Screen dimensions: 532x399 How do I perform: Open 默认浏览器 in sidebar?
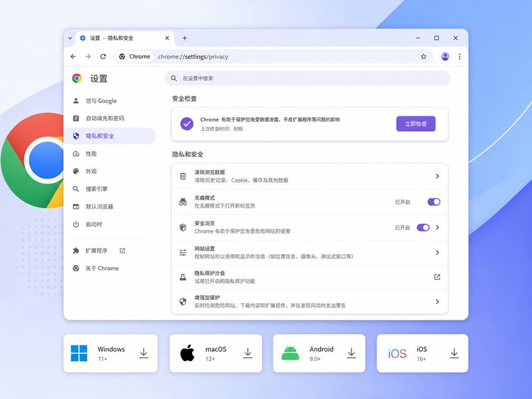(x=110, y=207)
